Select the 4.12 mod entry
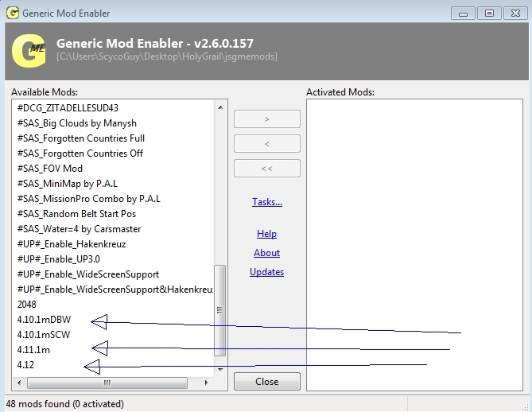This screenshot has height=412, width=532. 25,365
